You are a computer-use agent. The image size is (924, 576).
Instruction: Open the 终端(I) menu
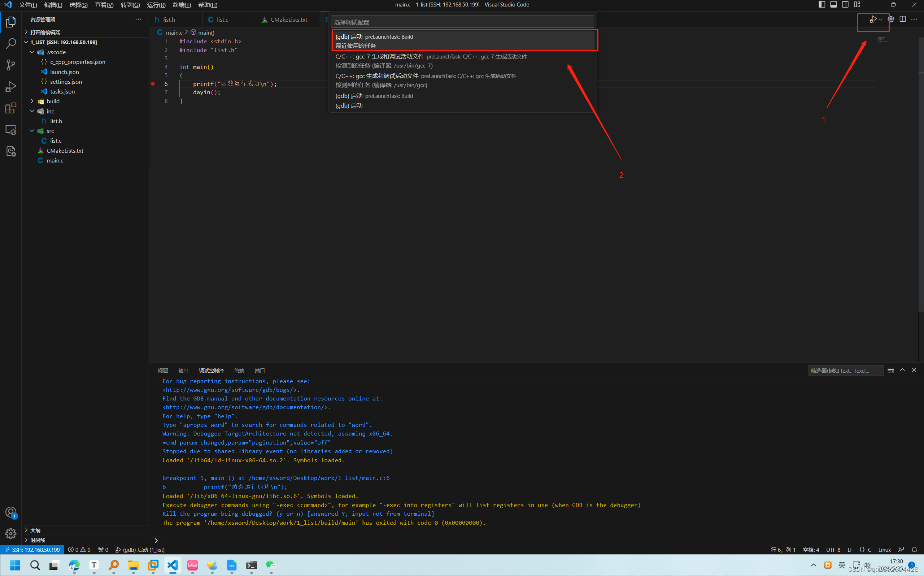pyautogui.click(x=182, y=5)
